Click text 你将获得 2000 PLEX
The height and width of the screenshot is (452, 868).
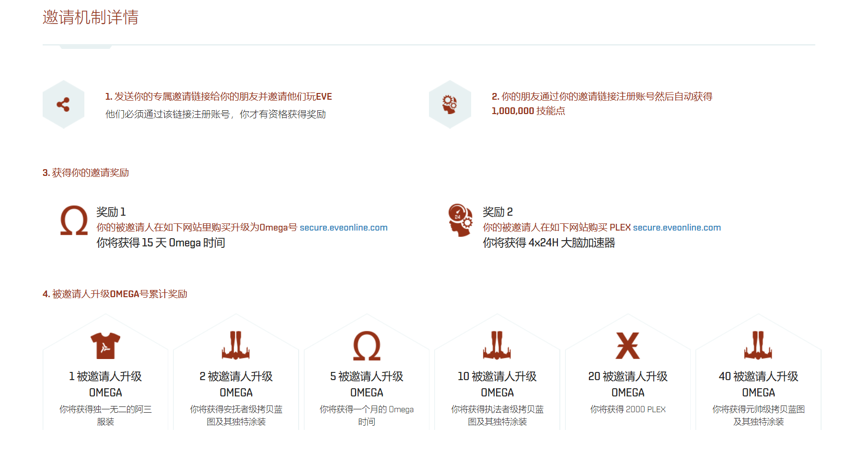628,409
